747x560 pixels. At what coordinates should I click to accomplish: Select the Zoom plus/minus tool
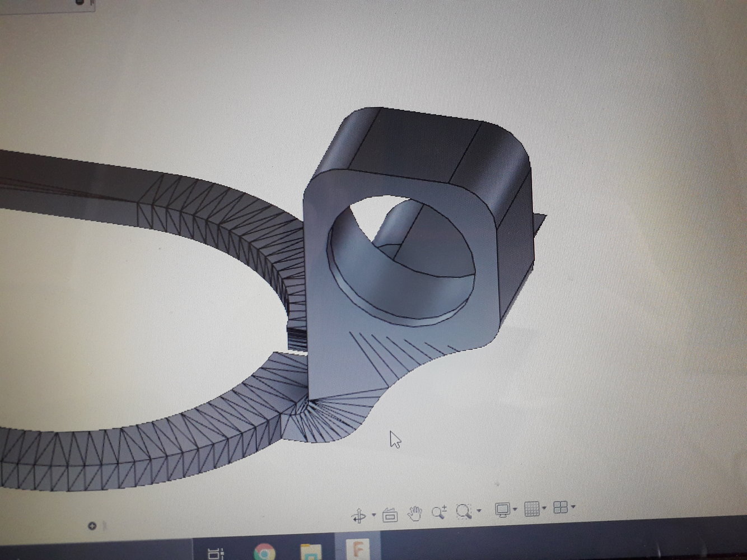point(438,512)
